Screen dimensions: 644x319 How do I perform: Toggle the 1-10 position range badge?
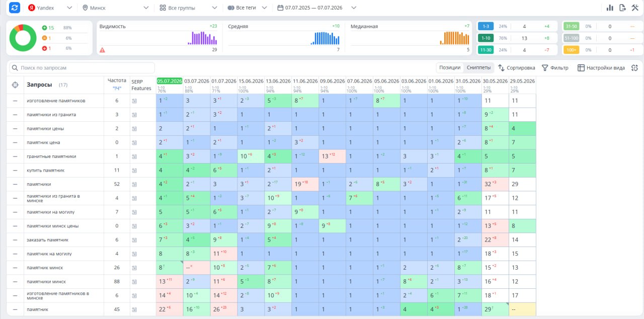click(486, 38)
